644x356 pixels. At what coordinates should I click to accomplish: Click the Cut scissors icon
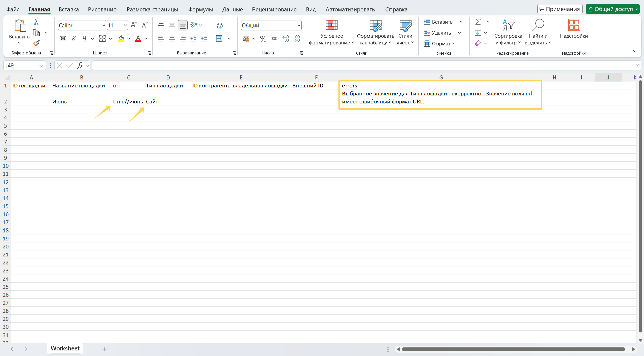36,22
